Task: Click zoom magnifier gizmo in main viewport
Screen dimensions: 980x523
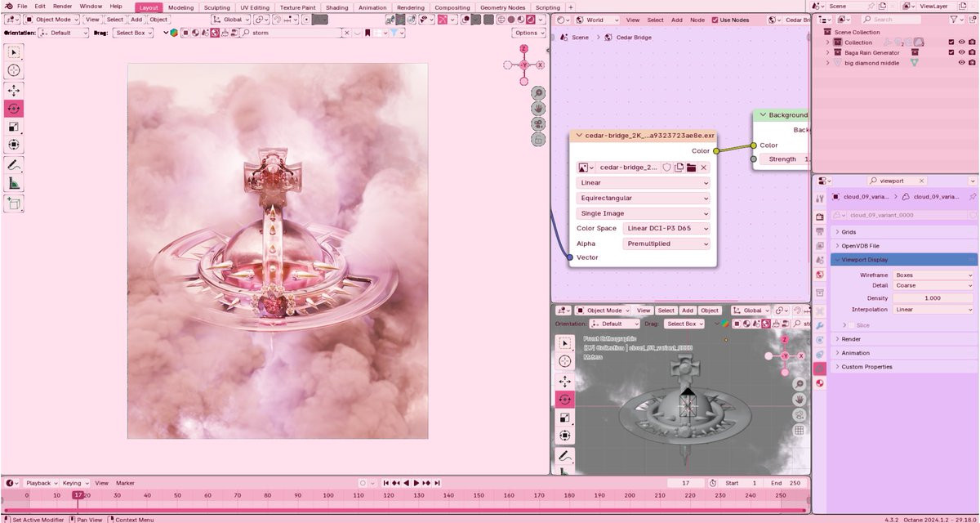Action: tap(538, 93)
